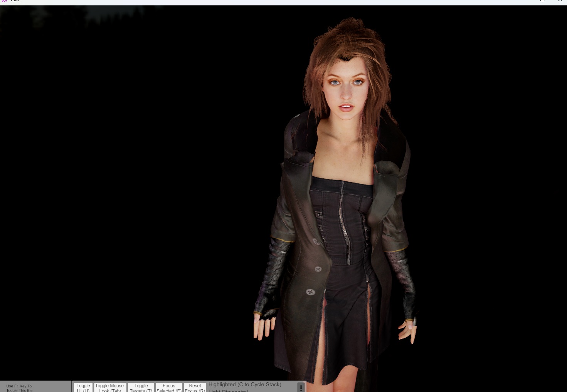The width and height of the screenshot is (567, 392).
Task: Open the three-dot options menu in bottom bar
Action: [x=301, y=387]
